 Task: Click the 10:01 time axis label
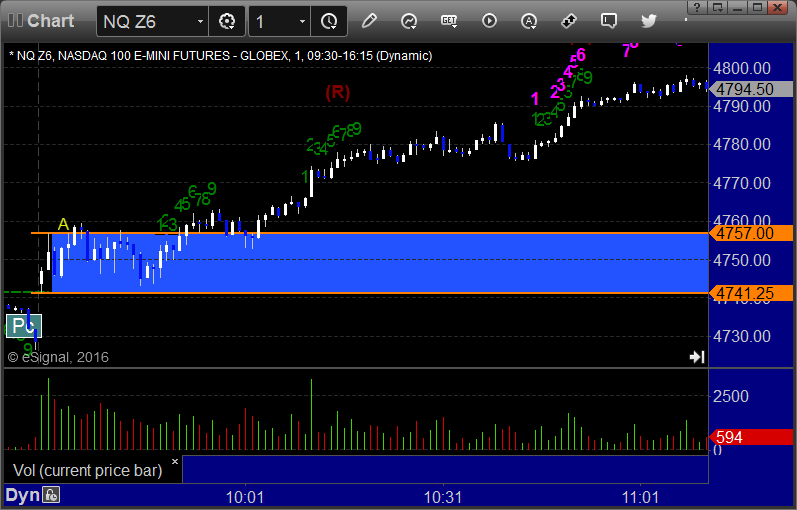point(245,497)
